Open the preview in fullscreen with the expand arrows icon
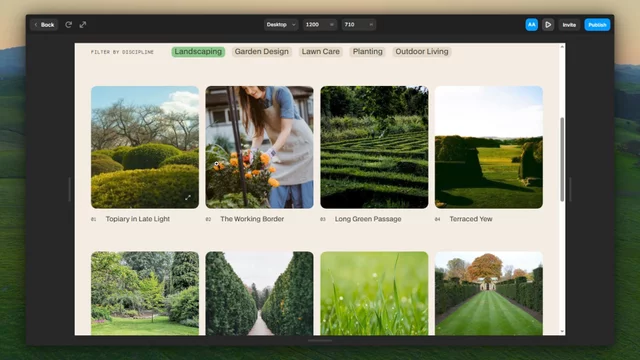 click(x=83, y=24)
